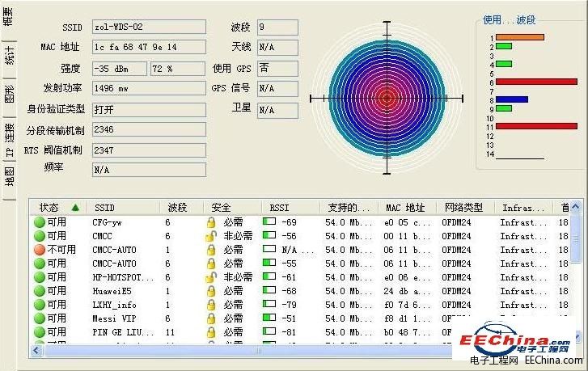Image resolution: width=588 pixels, height=371 pixels.
Task: Click the open padlock icon for CMCC
Action: pyautogui.click(x=211, y=236)
